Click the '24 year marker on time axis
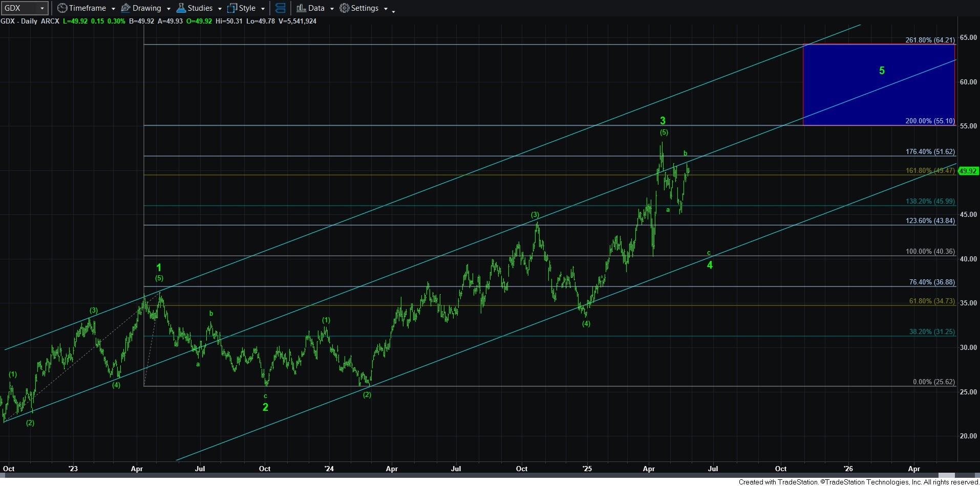The image size is (980, 486). (329, 469)
